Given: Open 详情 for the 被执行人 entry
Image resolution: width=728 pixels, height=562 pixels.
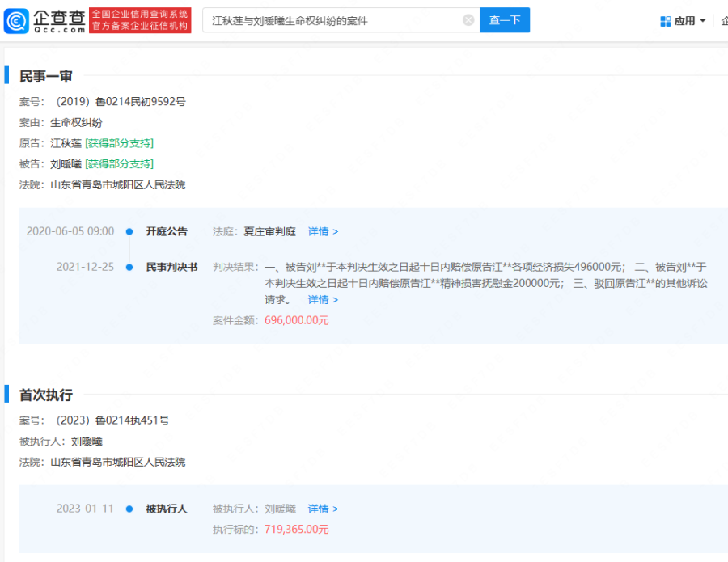Looking at the screenshot, I should click(323, 509).
